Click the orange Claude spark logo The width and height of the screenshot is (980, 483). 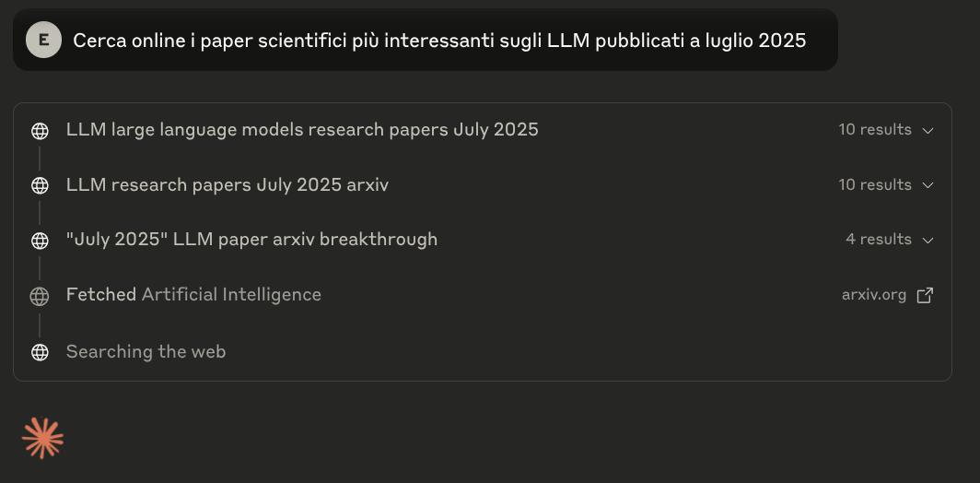43,438
